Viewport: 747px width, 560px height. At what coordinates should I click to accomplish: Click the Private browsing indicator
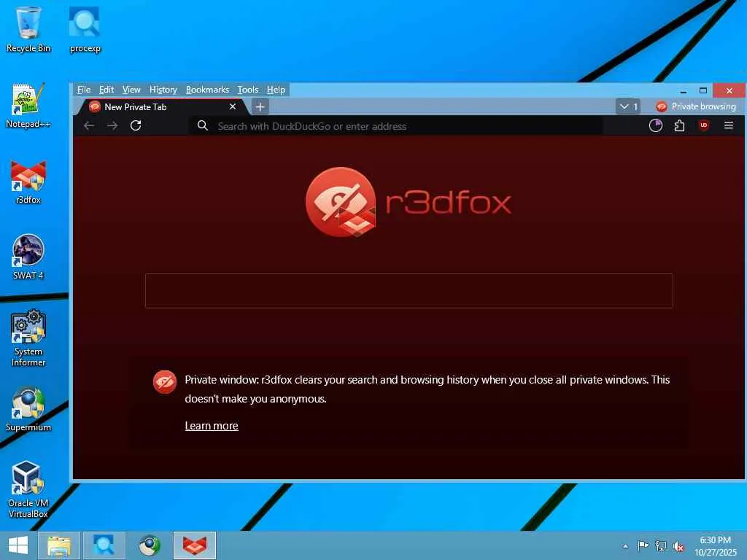click(x=695, y=106)
